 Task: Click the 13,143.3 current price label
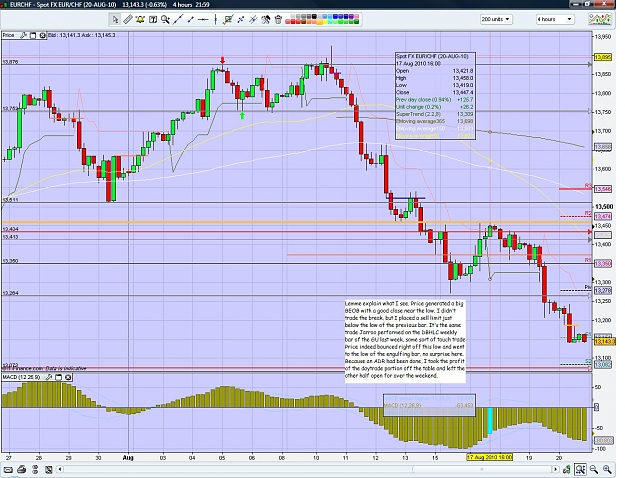[x=605, y=341]
